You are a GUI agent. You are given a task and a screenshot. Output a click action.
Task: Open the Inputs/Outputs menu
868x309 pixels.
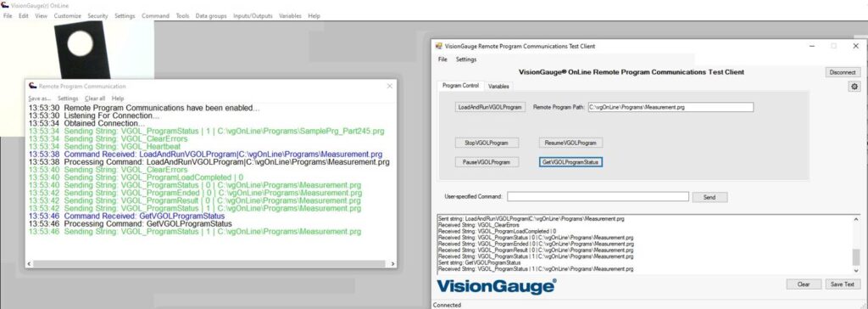253,16
